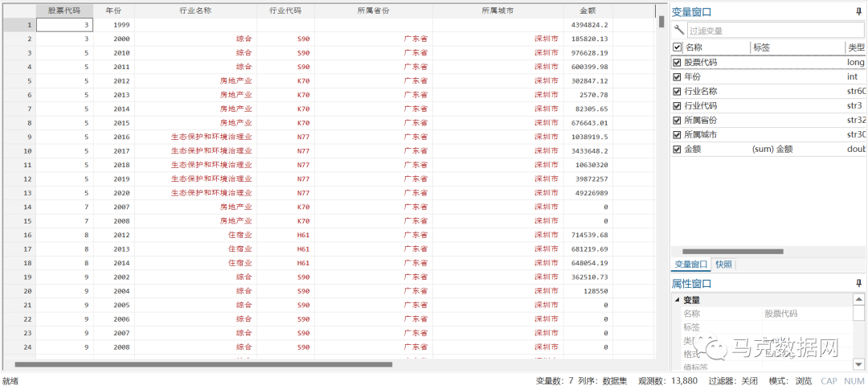The width and height of the screenshot is (868, 386).
Task: Switch to the 变量窗口 tab
Action: point(690,265)
